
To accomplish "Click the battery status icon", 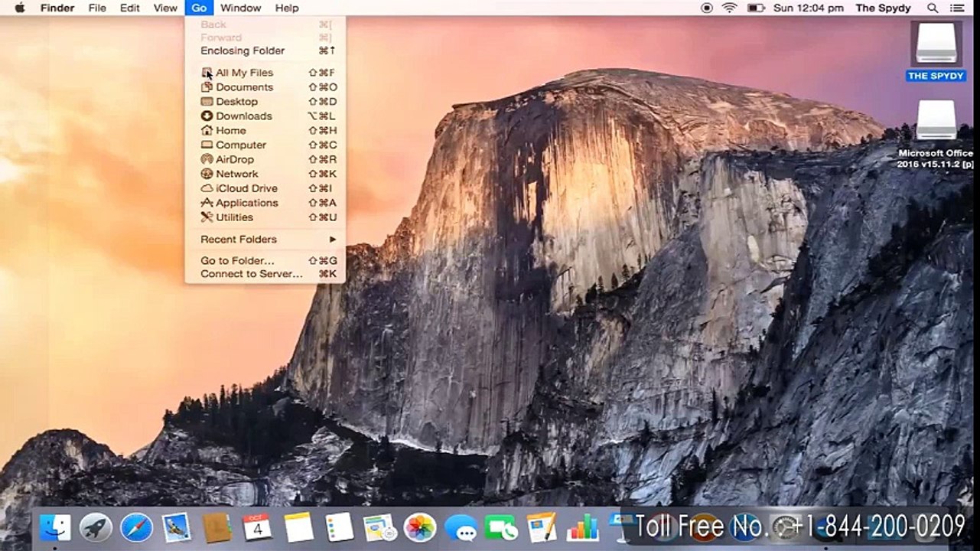I will [x=756, y=8].
